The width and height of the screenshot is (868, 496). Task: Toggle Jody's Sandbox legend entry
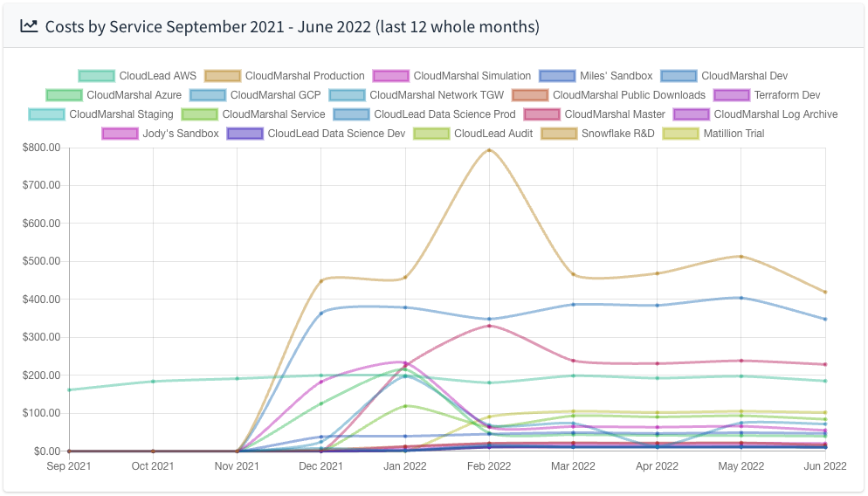tap(180, 134)
